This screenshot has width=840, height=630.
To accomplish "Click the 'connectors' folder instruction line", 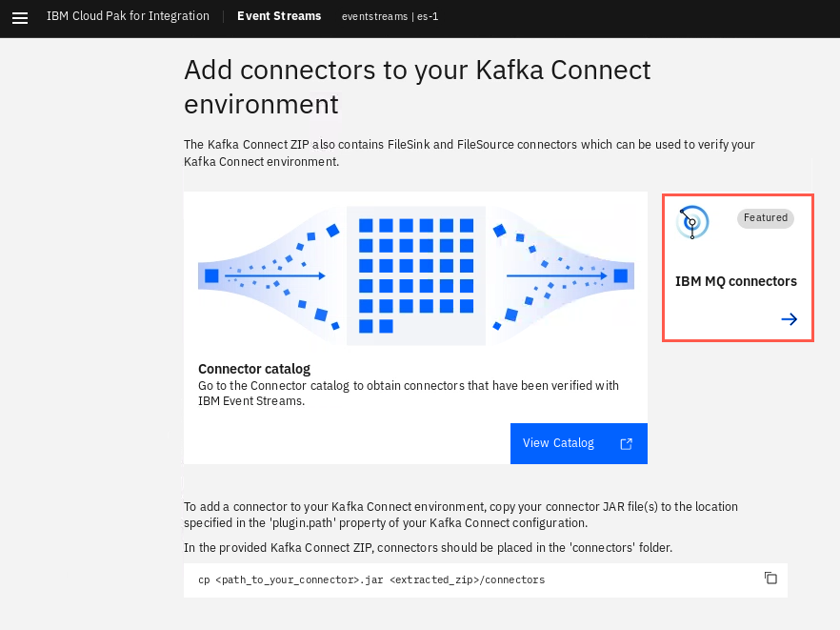I will tap(428, 547).
